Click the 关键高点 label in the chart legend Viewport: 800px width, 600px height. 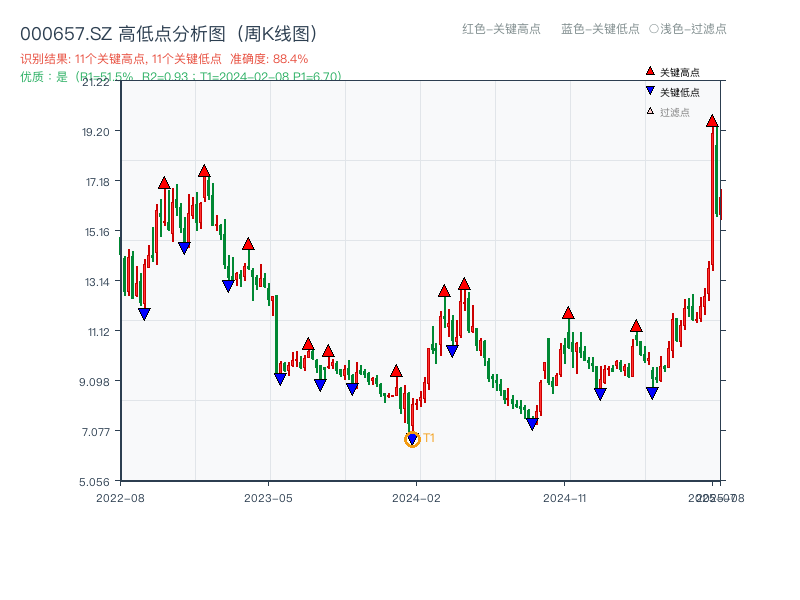click(x=680, y=72)
